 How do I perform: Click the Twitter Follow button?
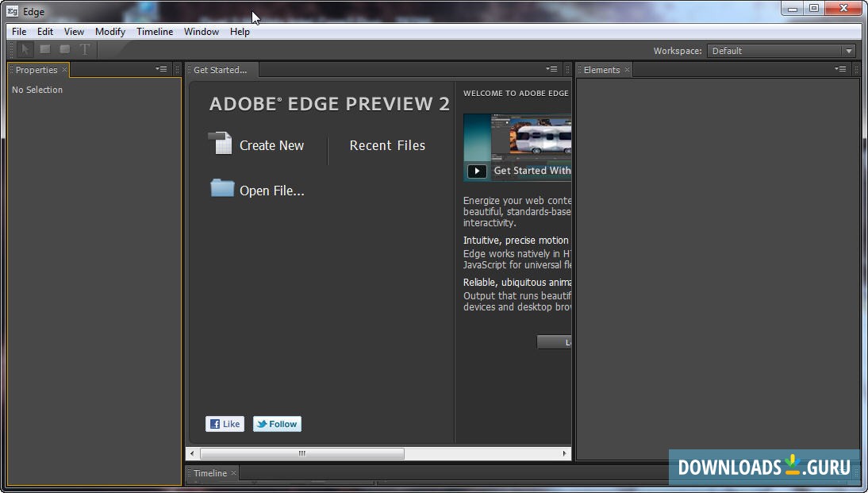click(x=278, y=424)
